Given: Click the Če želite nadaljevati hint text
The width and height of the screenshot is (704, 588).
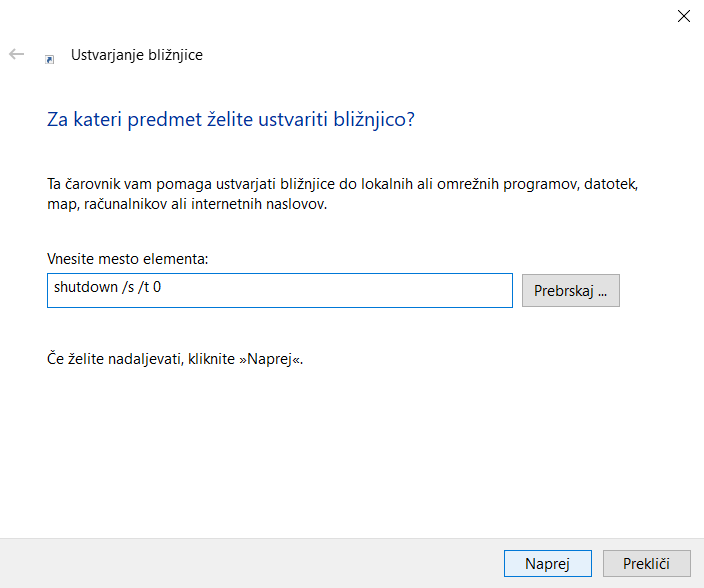Looking at the screenshot, I should [175, 358].
